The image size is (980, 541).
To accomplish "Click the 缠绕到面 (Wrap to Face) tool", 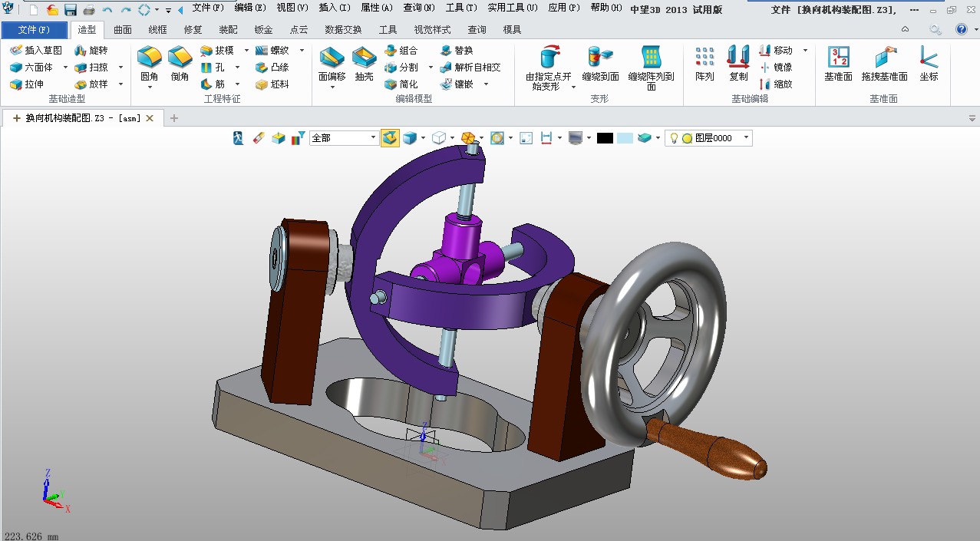I will pyautogui.click(x=601, y=64).
